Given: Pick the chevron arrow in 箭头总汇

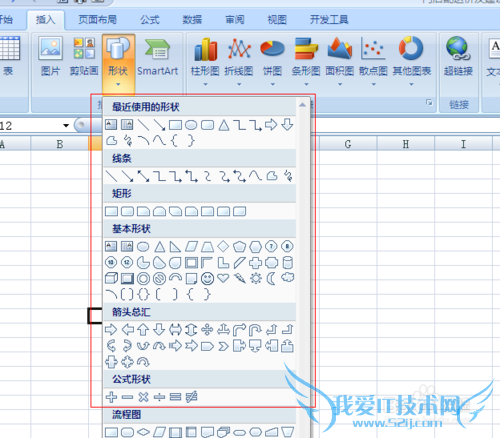Looking at the screenshot, I should coord(223,347).
